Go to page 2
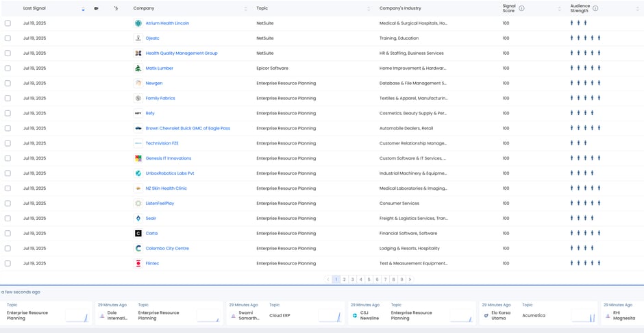Image resolution: width=644 pixels, height=333 pixels. (x=344, y=280)
